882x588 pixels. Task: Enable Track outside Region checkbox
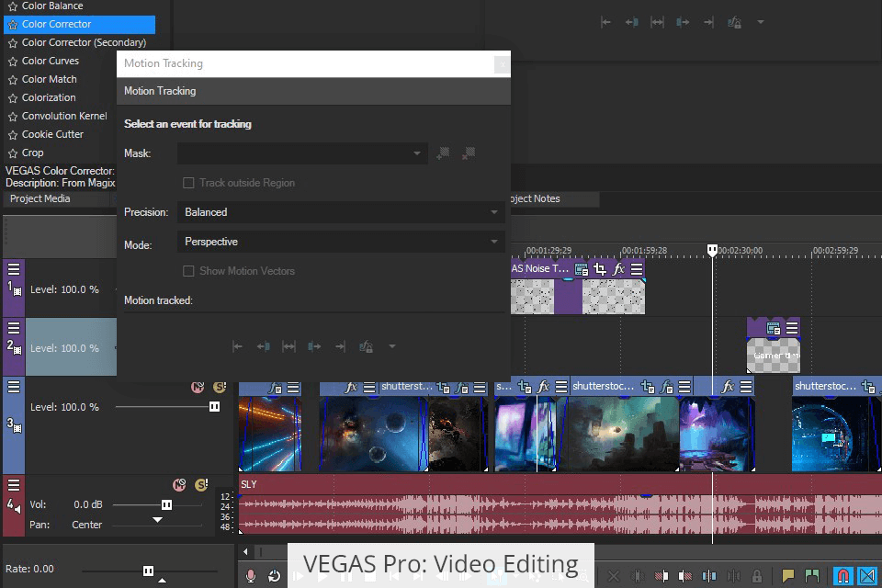188,183
